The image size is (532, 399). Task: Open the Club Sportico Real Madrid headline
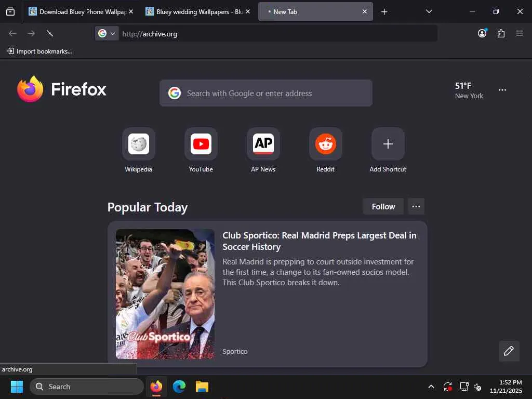[320, 241]
